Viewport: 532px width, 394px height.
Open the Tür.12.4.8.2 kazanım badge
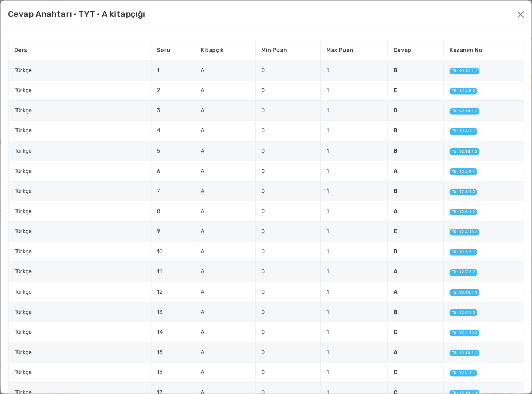463,91
